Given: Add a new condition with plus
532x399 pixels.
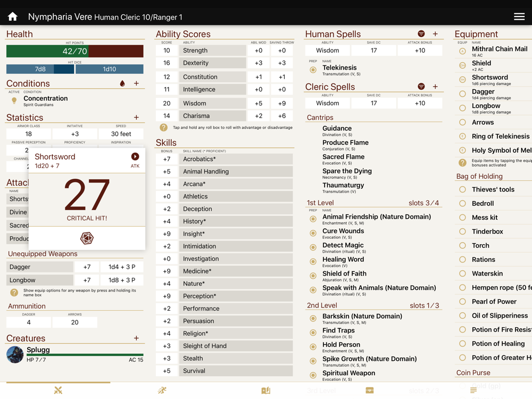Looking at the screenshot, I should pyautogui.click(x=136, y=84).
